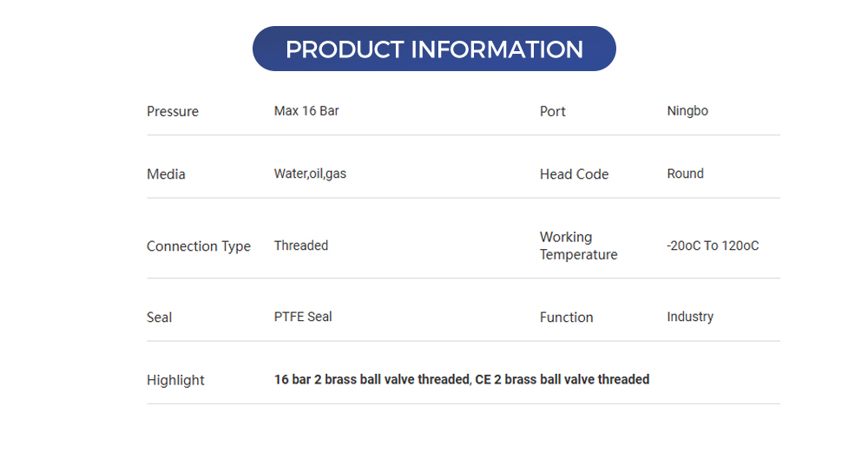Click the Industry function value
Screen dimensions: 868x465
pos(690,317)
